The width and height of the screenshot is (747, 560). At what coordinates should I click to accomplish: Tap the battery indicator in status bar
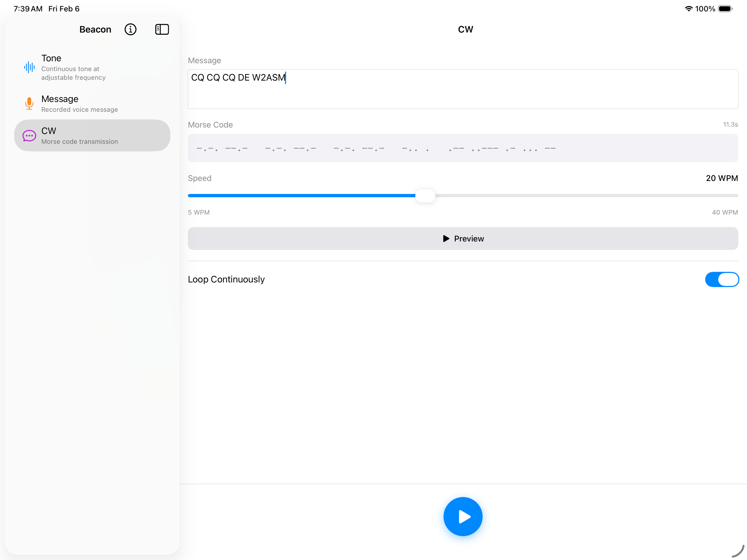pyautogui.click(x=725, y=9)
